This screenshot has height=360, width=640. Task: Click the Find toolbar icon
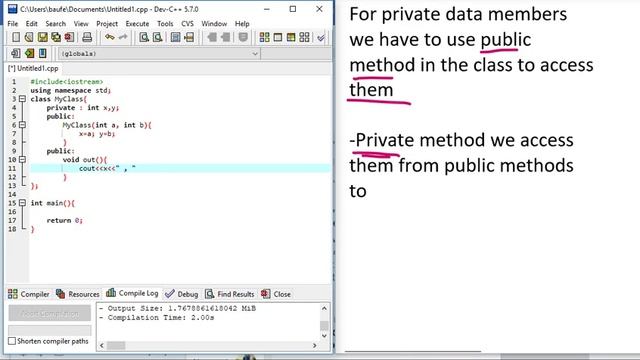click(144, 38)
